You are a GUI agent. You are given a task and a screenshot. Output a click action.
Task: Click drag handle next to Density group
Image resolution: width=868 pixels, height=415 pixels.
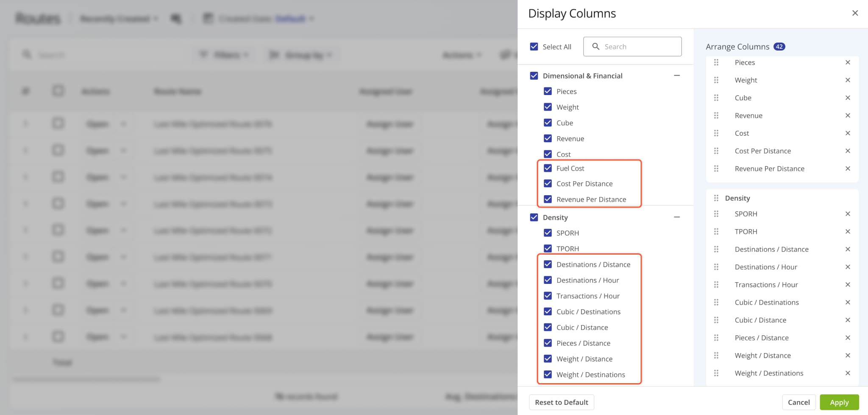[x=716, y=198]
